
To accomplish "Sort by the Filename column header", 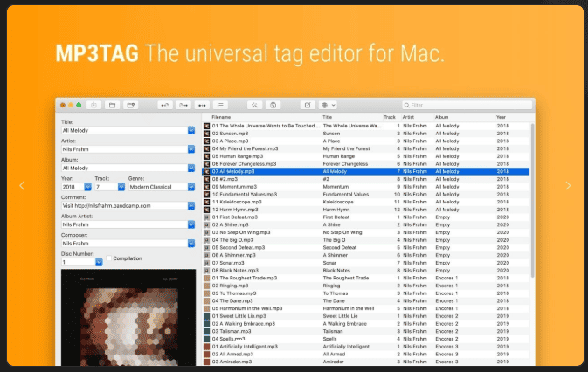I will coord(221,117).
